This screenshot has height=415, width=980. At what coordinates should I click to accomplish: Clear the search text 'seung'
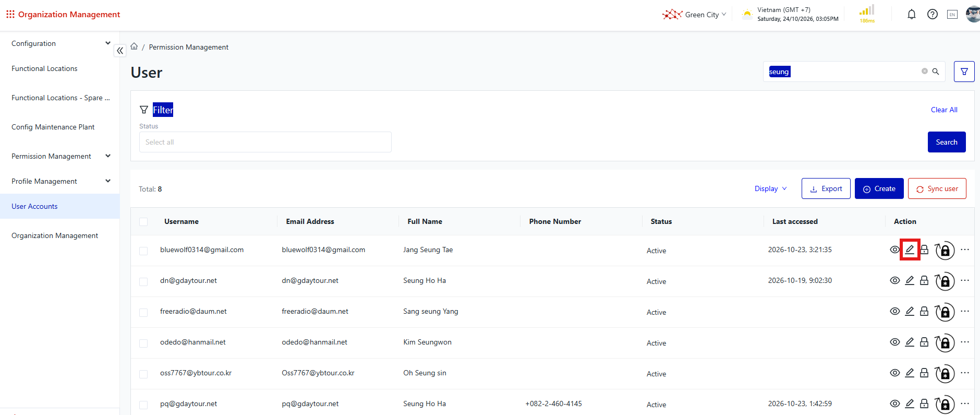point(925,72)
